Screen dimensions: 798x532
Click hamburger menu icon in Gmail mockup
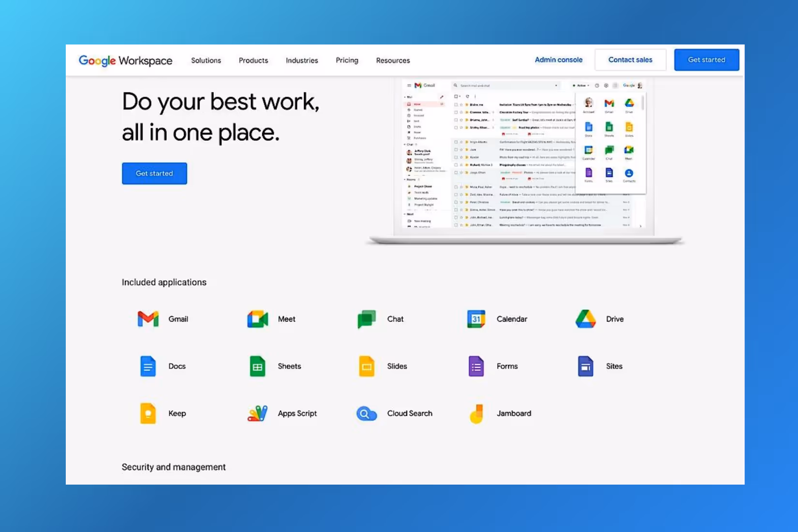[x=409, y=85]
